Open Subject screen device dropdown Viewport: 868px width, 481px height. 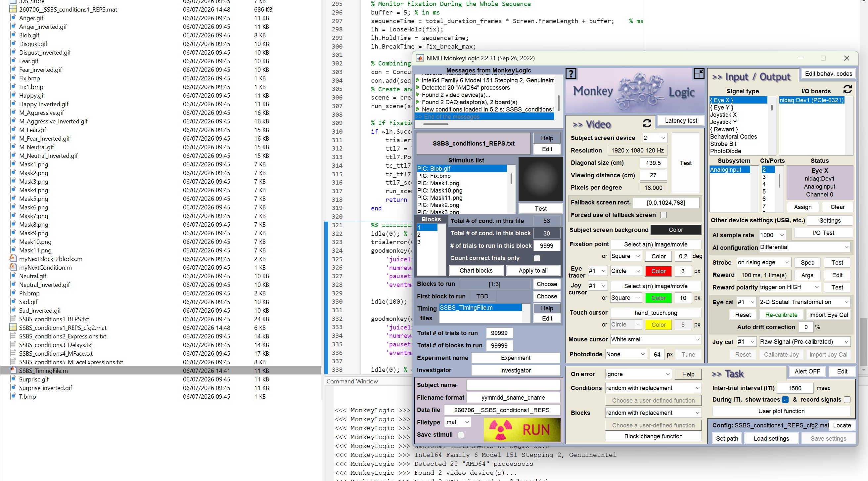[654, 138]
